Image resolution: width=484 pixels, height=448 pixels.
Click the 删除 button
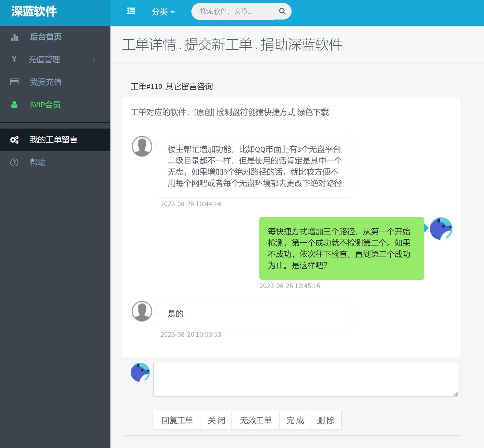326,421
